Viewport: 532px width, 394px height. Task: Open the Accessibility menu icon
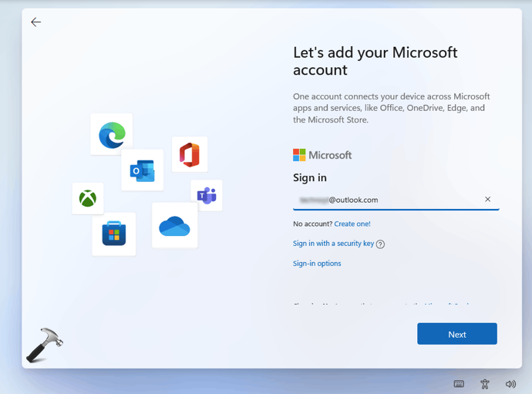click(485, 383)
